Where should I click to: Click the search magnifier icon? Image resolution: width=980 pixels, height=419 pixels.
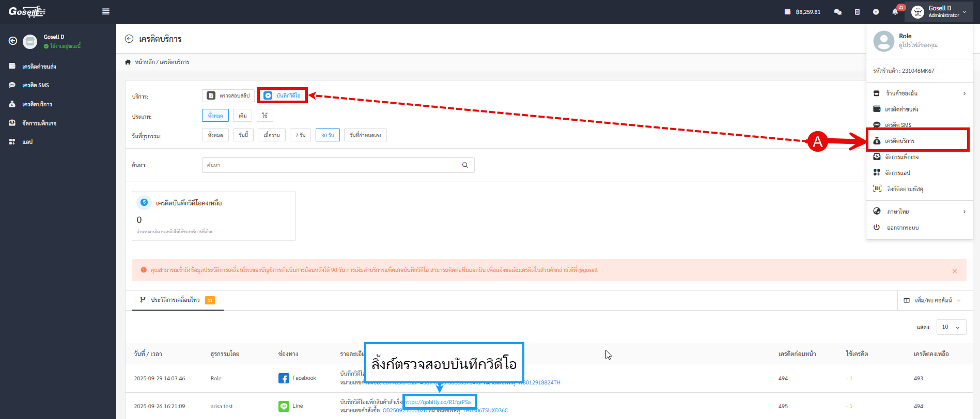tap(465, 165)
